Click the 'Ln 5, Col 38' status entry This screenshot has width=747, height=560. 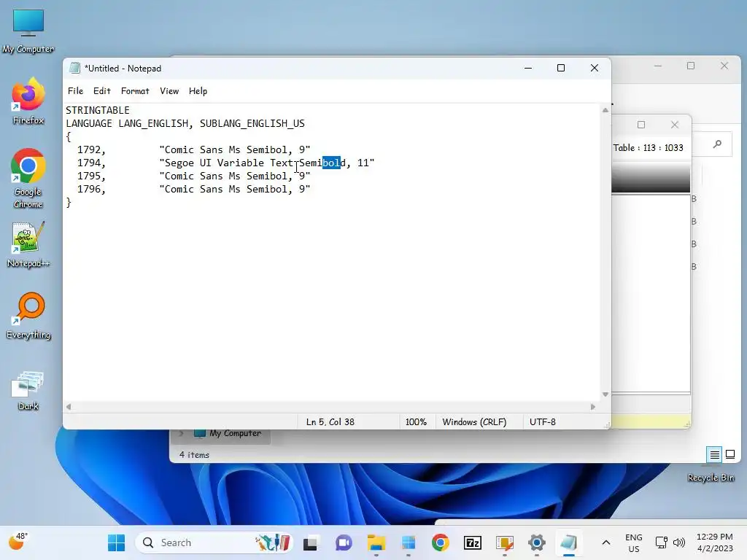click(330, 422)
